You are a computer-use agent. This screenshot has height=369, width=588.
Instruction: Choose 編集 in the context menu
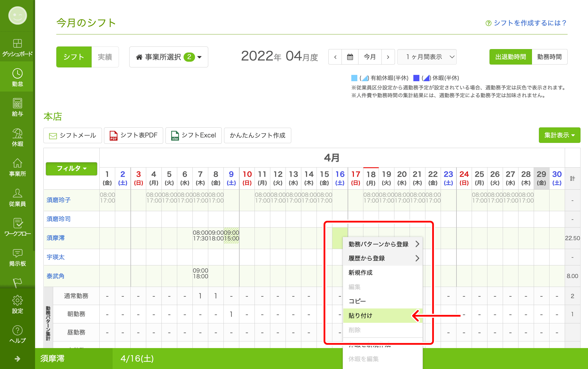(383, 287)
